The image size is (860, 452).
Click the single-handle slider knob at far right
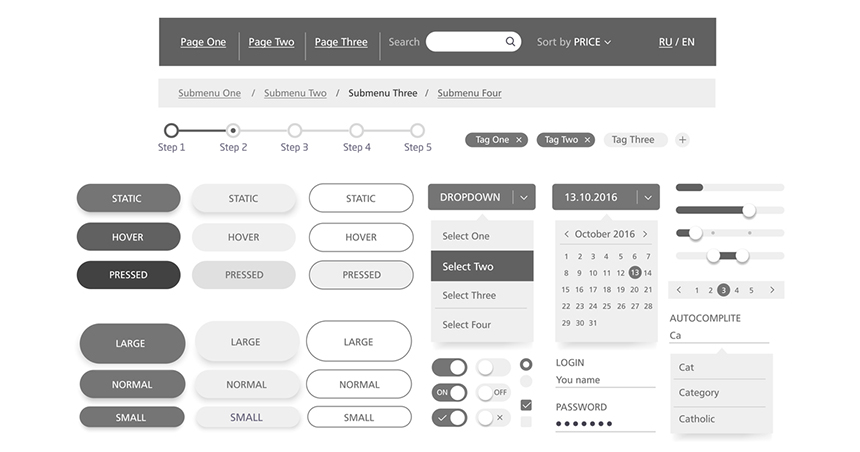coord(749,210)
